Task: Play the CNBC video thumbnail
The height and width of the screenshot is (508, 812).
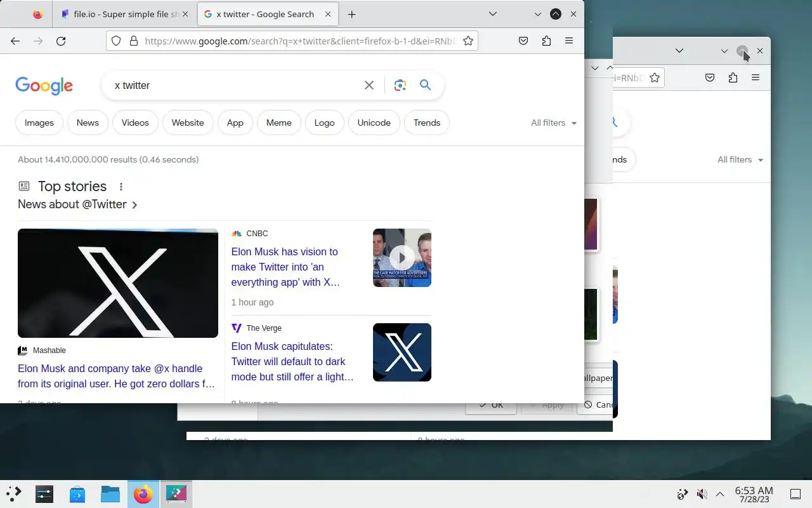Action: point(402,258)
